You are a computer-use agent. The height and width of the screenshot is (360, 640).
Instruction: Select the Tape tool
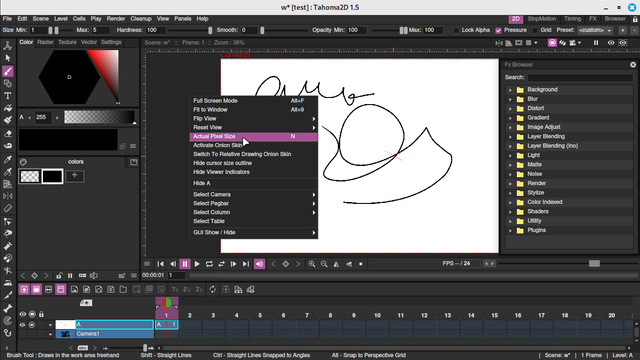(7, 146)
